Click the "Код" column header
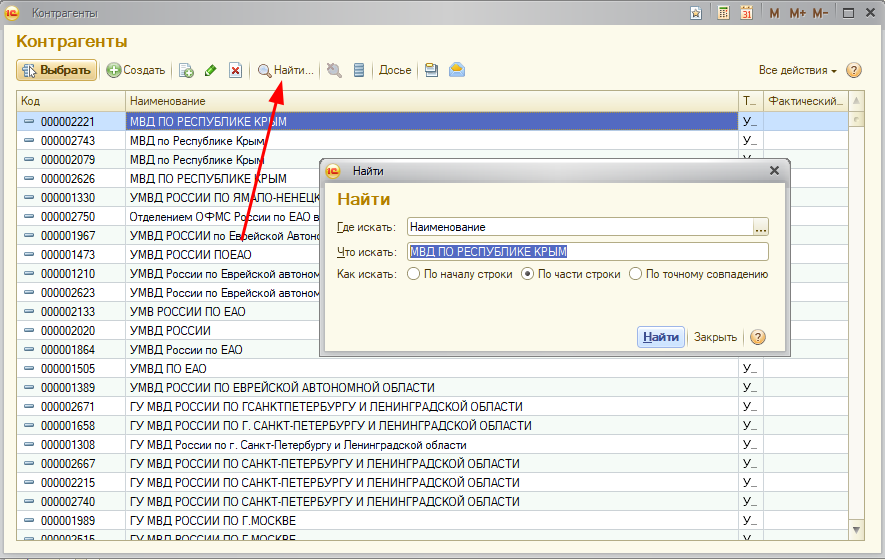 click(70, 101)
